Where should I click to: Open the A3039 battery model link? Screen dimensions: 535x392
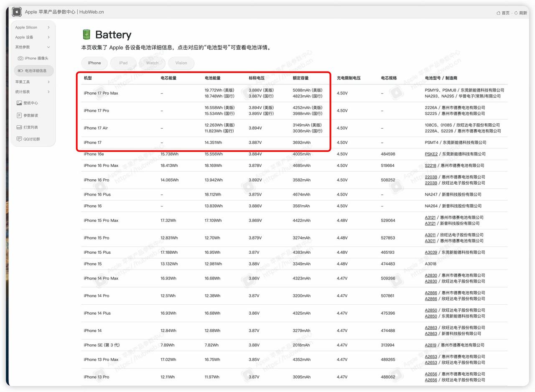(431, 252)
